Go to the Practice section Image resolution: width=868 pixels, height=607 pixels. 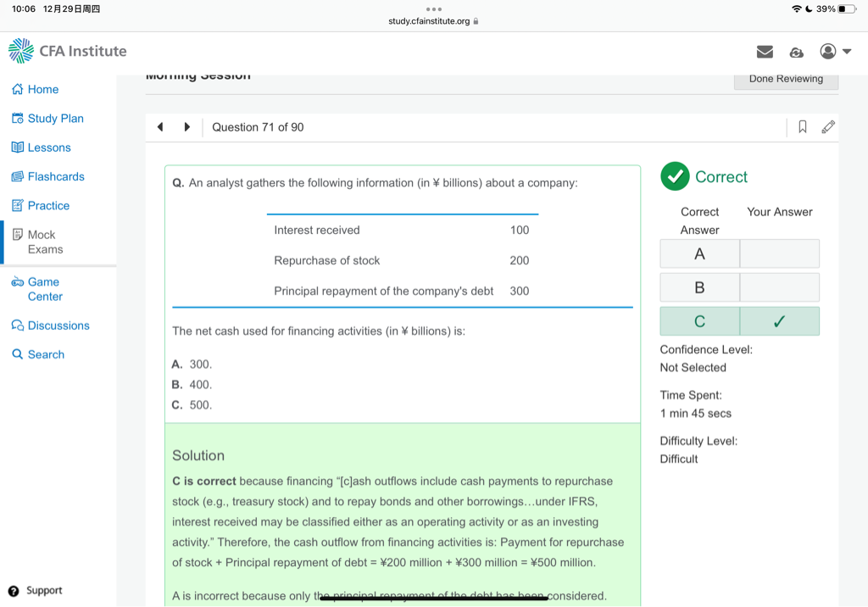pos(48,205)
